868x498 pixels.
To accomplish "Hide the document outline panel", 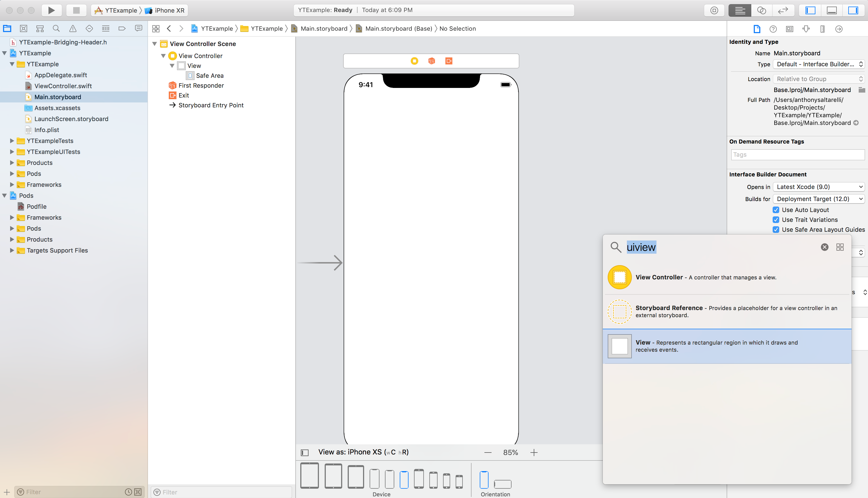I will click(x=304, y=453).
